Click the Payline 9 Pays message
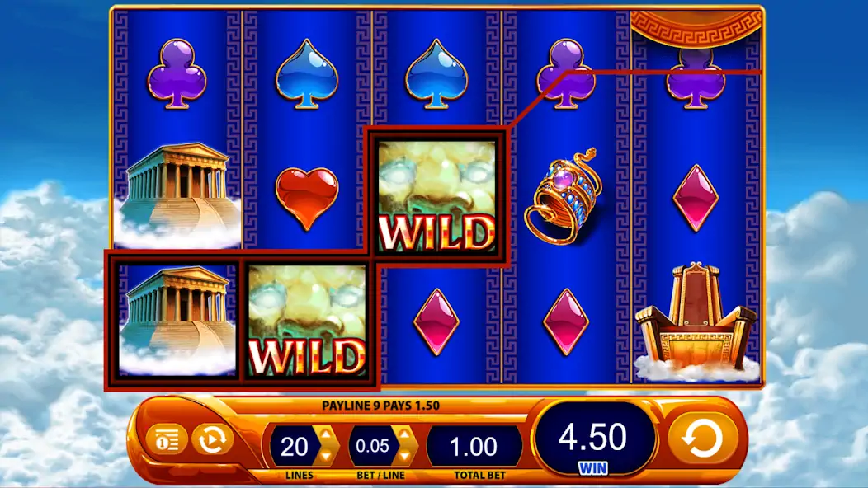This screenshot has height=488, width=868. (x=381, y=406)
